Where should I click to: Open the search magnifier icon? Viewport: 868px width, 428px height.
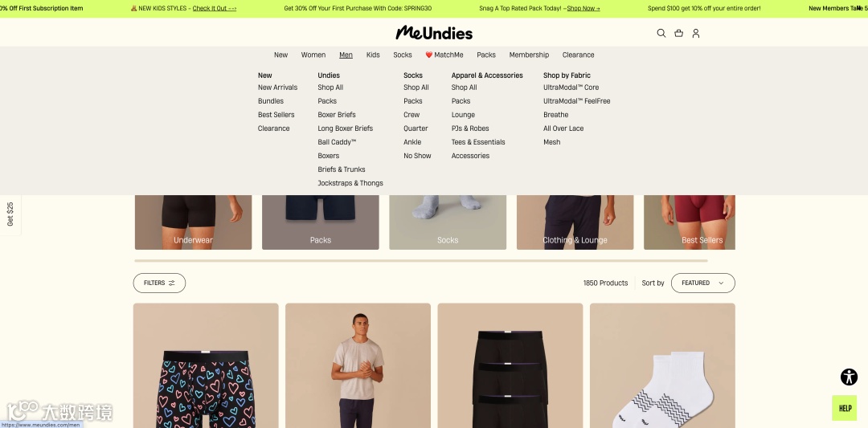coord(661,33)
